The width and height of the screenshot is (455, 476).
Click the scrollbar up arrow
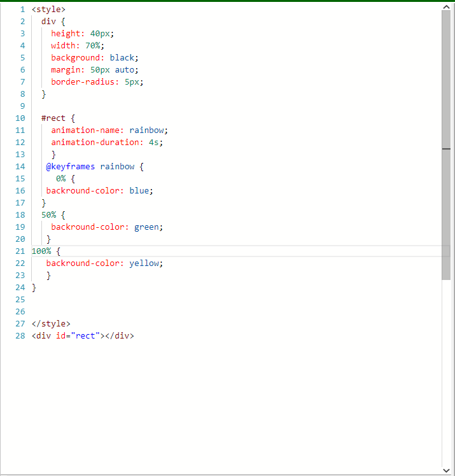[446, 7]
